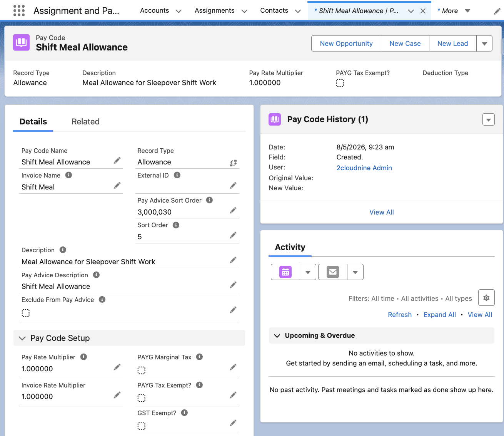Image resolution: width=504 pixels, height=436 pixels.
Task: Go to the Assignments nav tab
Action: (x=214, y=10)
